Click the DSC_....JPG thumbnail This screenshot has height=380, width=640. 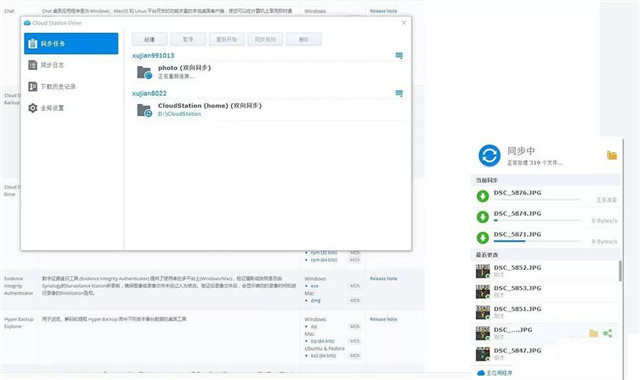click(x=483, y=333)
